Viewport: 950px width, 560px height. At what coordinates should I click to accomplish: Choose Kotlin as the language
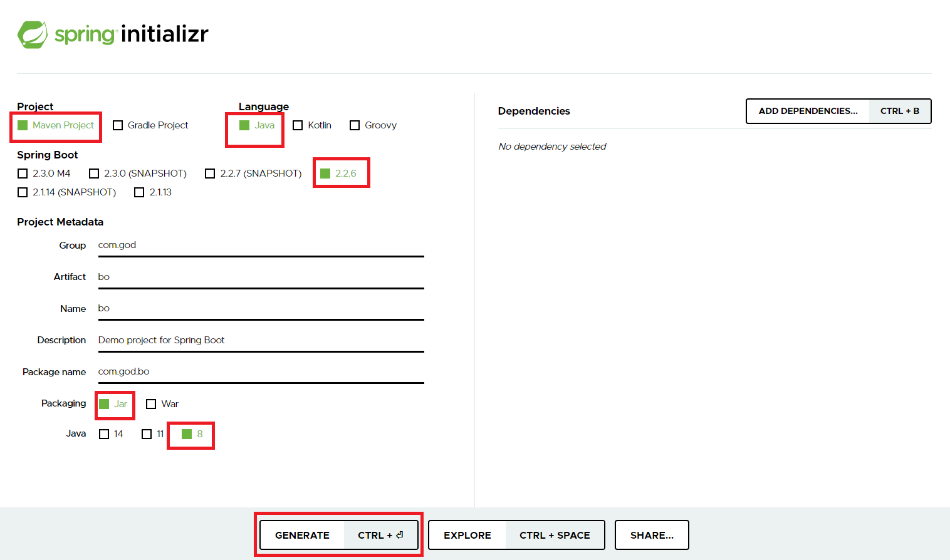point(312,125)
